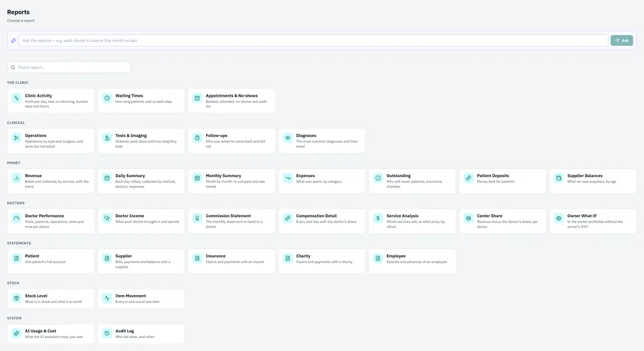Click the Outstanding alert circle icon
644x351 pixels.
point(378,178)
